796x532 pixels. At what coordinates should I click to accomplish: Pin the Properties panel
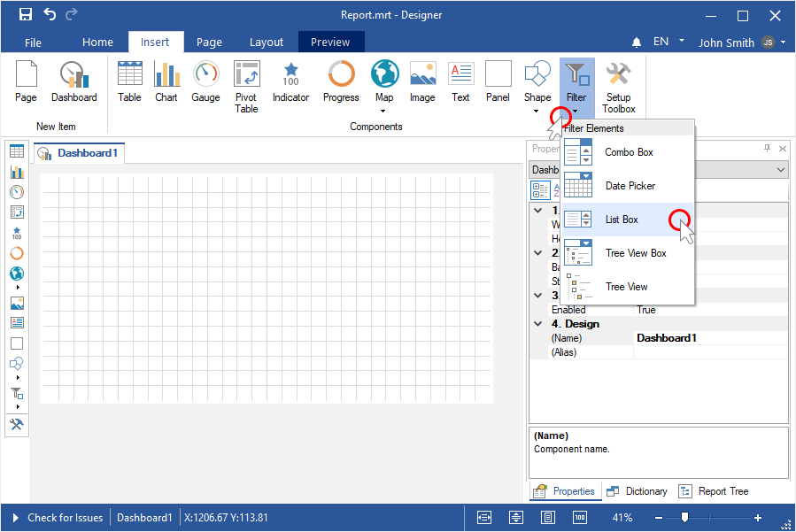click(768, 149)
